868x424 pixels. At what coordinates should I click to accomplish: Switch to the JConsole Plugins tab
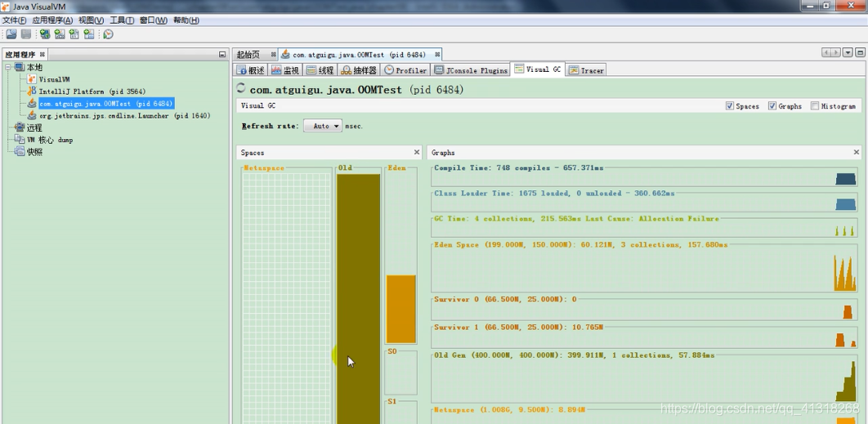(471, 70)
